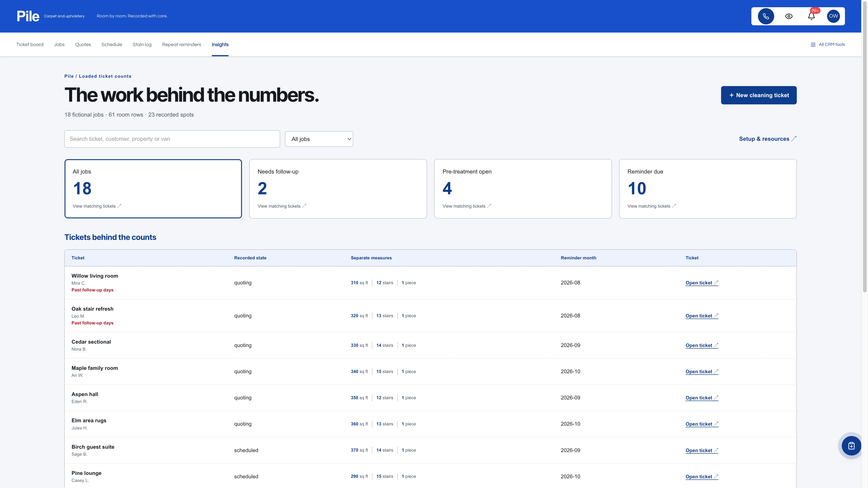The width and height of the screenshot is (868, 488).
Task: Open ticket for Willow living room
Action: point(702,283)
